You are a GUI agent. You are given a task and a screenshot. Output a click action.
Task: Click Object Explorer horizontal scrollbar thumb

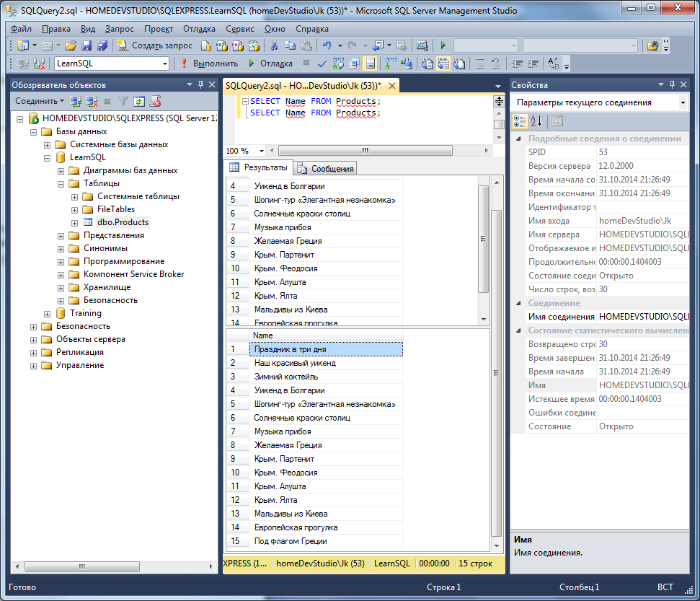click(x=81, y=566)
